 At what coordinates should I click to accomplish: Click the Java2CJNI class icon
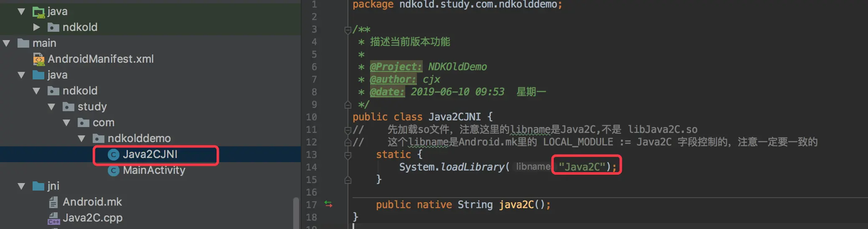point(114,155)
